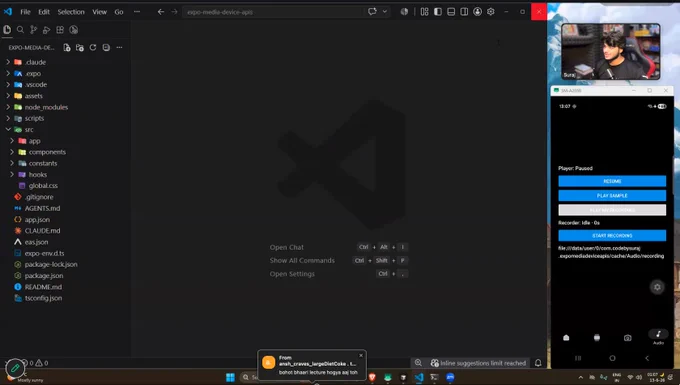Tap the Audio tab in phone app
This screenshot has height=385, width=680.
click(658, 336)
